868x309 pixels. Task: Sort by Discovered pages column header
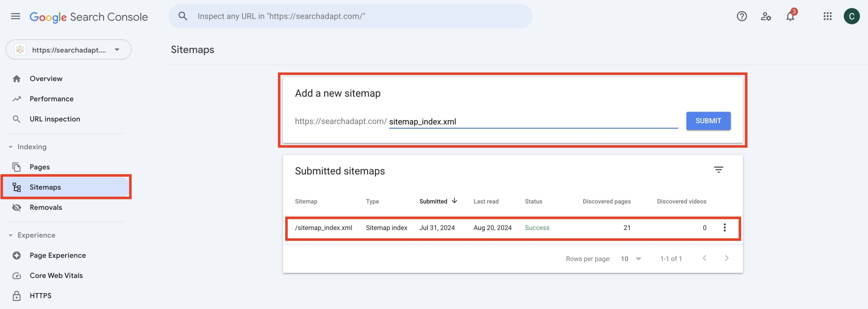(x=607, y=201)
